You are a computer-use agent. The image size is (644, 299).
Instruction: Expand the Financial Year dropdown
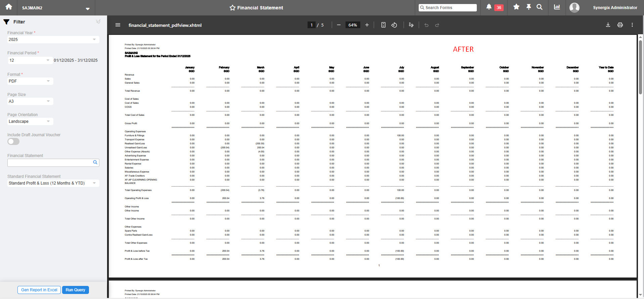[94, 40]
